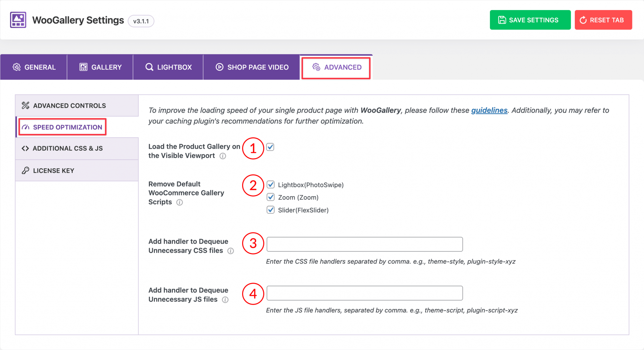Screen dimensions: 644x350
Task: Open the info tooltip for Zoom (Zoom) scripts
Action: 180,203
